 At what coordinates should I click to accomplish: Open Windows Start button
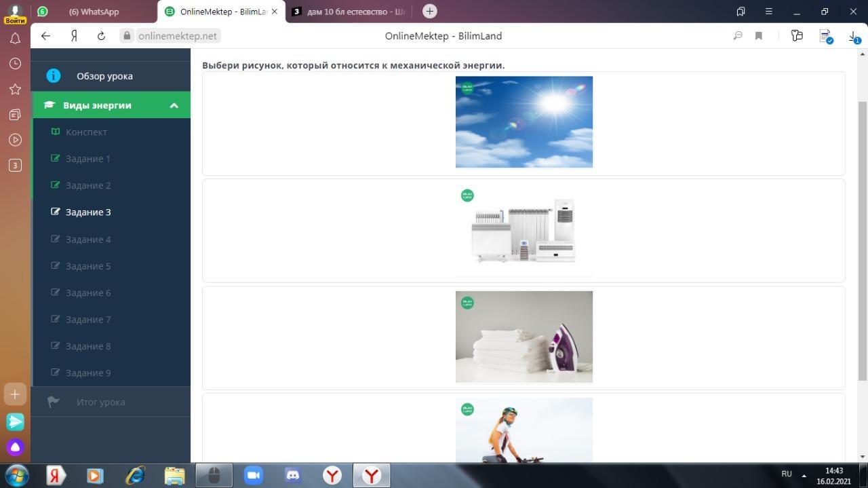click(x=16, y=475)
